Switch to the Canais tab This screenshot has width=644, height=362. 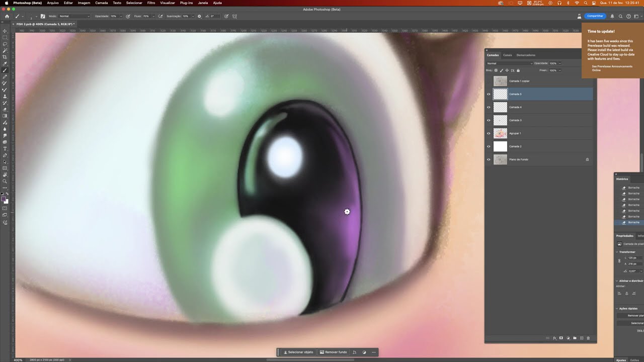(508, 55)
